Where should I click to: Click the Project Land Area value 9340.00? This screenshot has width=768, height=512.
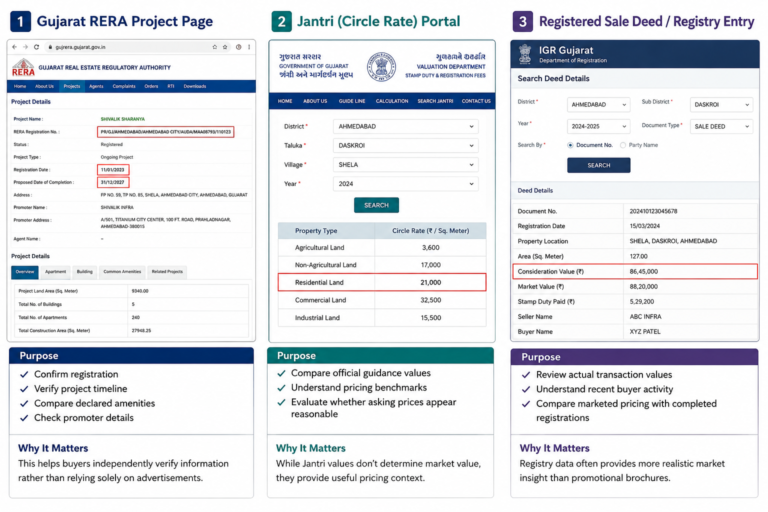click(x=140, y=291)
